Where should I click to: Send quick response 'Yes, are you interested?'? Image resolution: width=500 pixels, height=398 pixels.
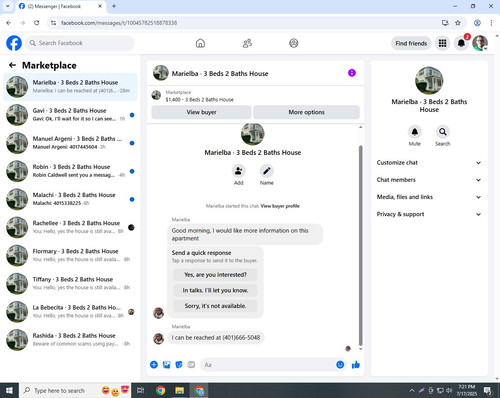tap(215, 275)
